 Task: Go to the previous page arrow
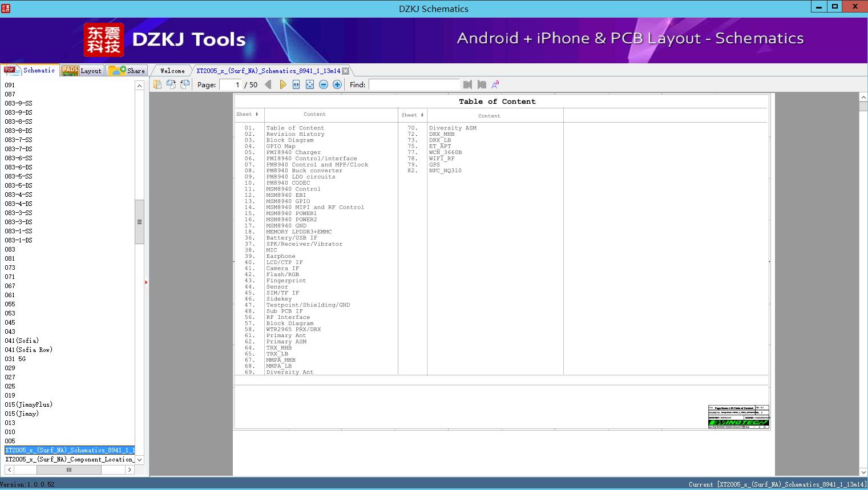268,84
